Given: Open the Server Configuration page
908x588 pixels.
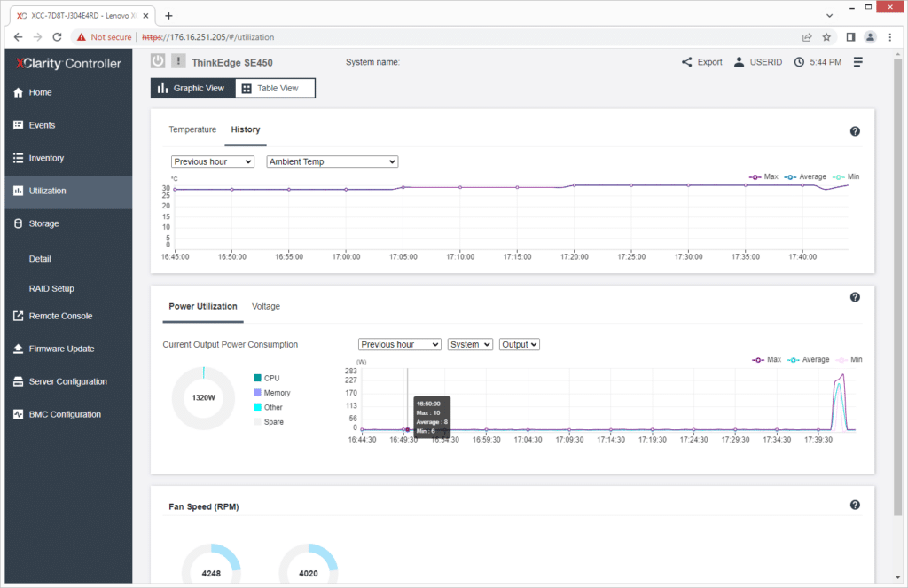Looking at the screenshot, I should click(68, 381).
